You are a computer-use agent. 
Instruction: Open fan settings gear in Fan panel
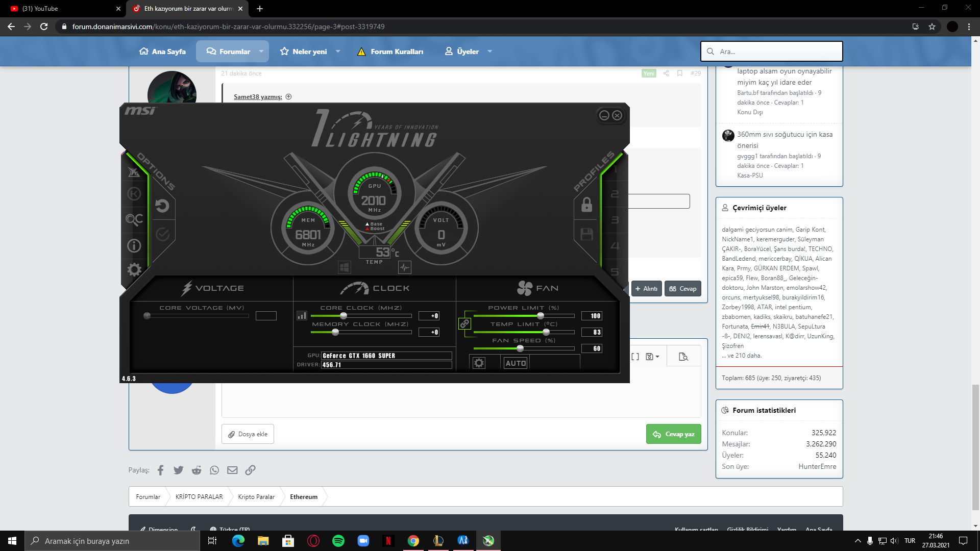click(479, 363)
